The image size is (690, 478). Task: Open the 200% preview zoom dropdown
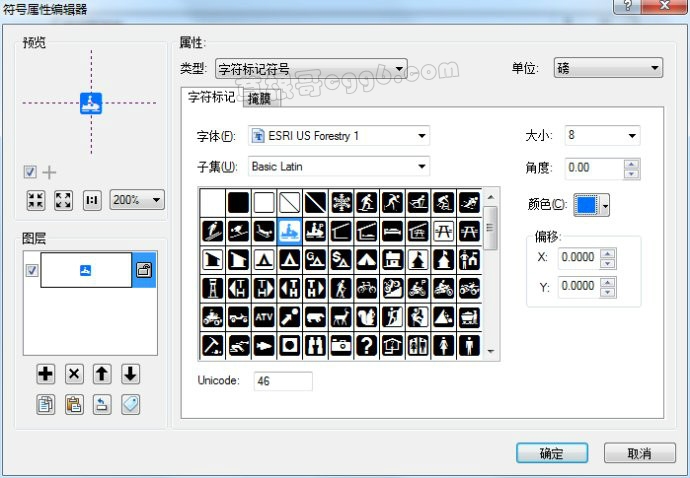pyautogui.click(x=137, y=200)
